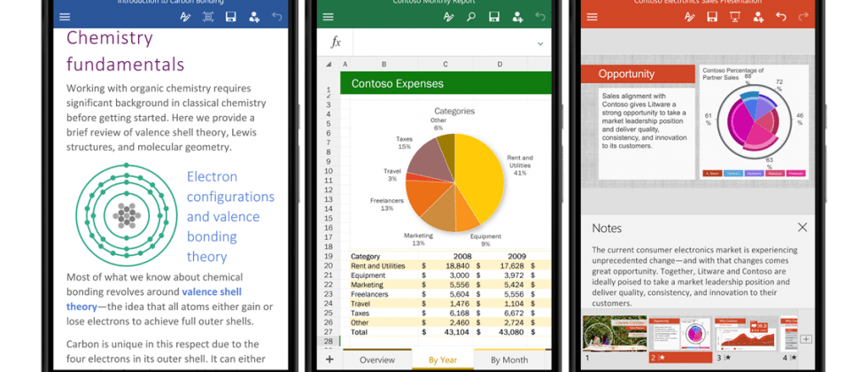The image size is (868, 372).
Task: Select column B header
Action: [384, 65]
